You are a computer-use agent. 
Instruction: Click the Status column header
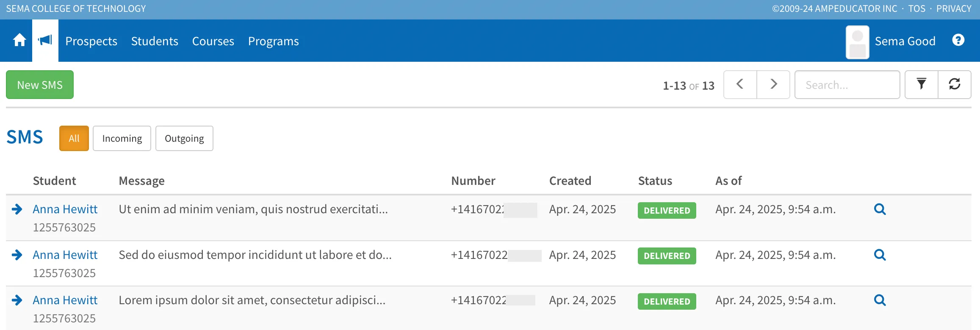tap(655, 181)
